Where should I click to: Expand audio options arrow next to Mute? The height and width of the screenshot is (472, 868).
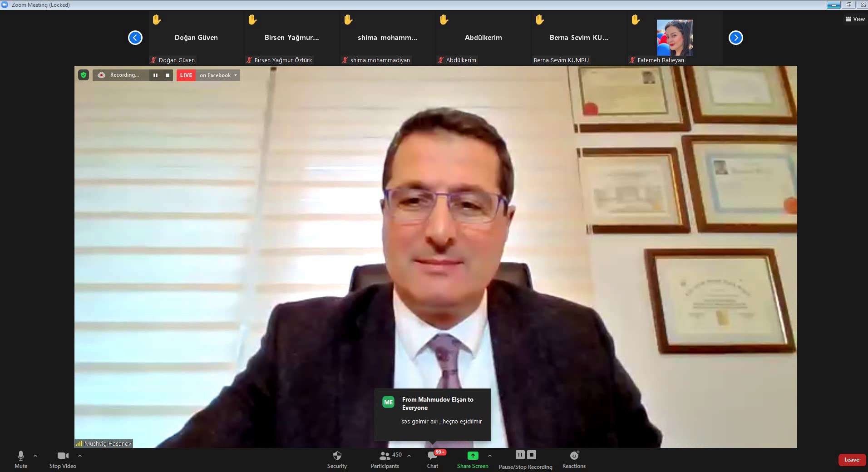35,456
